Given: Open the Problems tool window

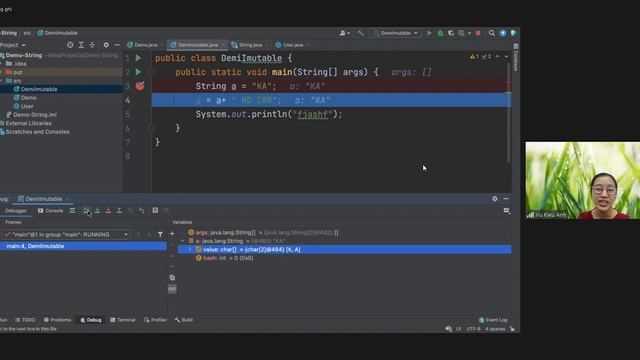Looking at the screenshot, I should [58, 320].
